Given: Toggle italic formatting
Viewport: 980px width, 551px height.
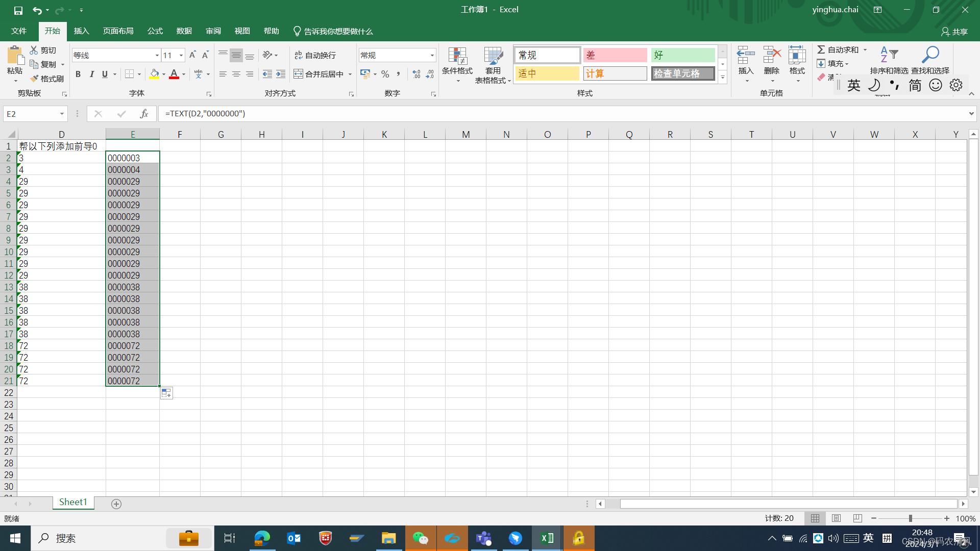Looking at the screenshot, I should click(x=91, y=74).
